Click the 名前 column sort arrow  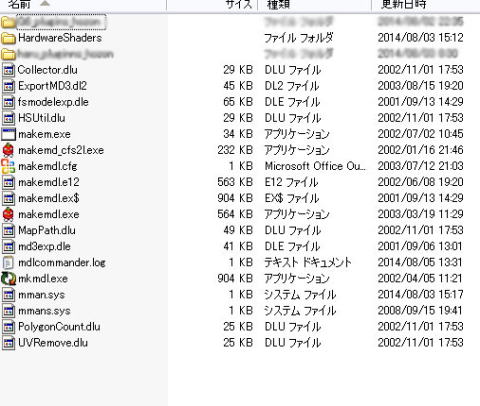tap(45, 4)
